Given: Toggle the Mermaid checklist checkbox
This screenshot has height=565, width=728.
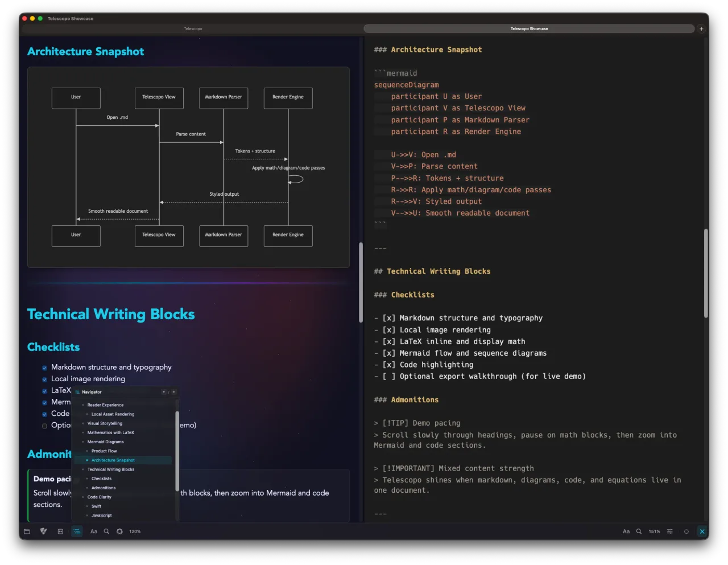Looking at the screenshot, I should 44,402.
